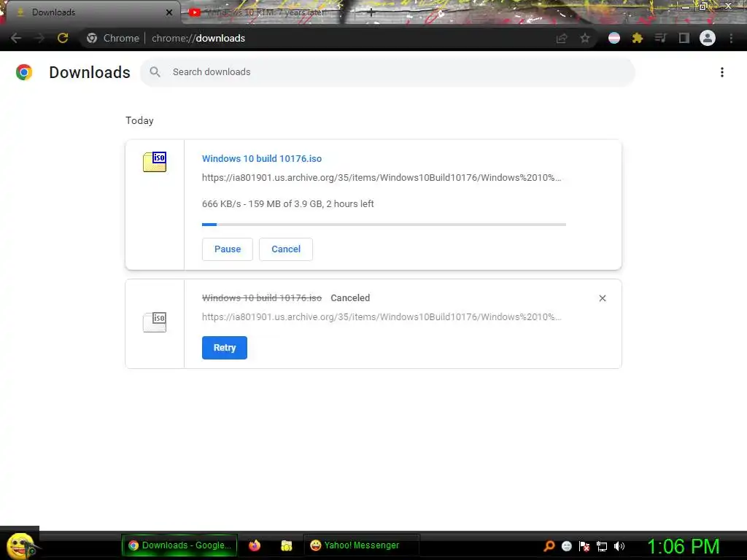Click the striped round extension icon
This screenshot has width=747, height=560.
[x=614, y=38]
